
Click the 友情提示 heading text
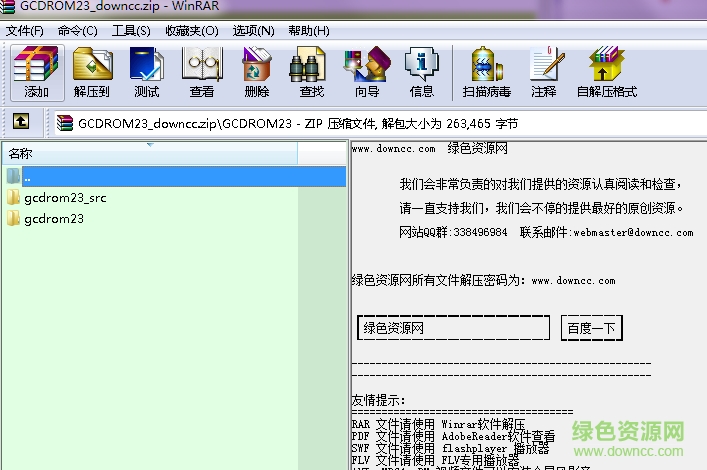(x=379, y=400)
